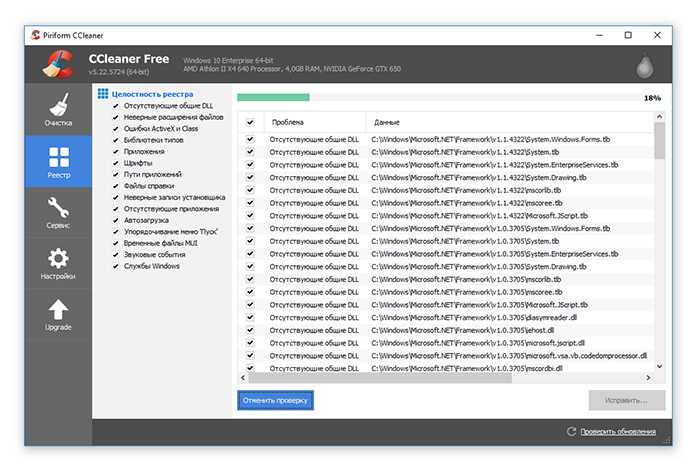Click the refresh icon beside update link

pyautogui.click(x=571, y=432)
